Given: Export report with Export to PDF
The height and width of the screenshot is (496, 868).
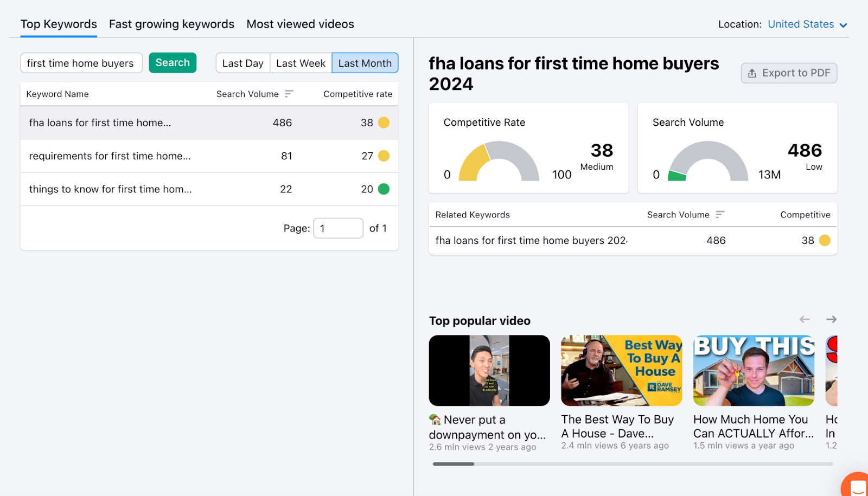Looking at the screenshot, I should (789, 73).
